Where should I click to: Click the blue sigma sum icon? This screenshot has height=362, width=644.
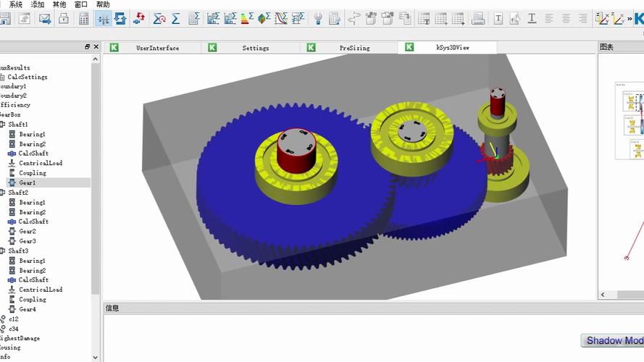(176, 18)
